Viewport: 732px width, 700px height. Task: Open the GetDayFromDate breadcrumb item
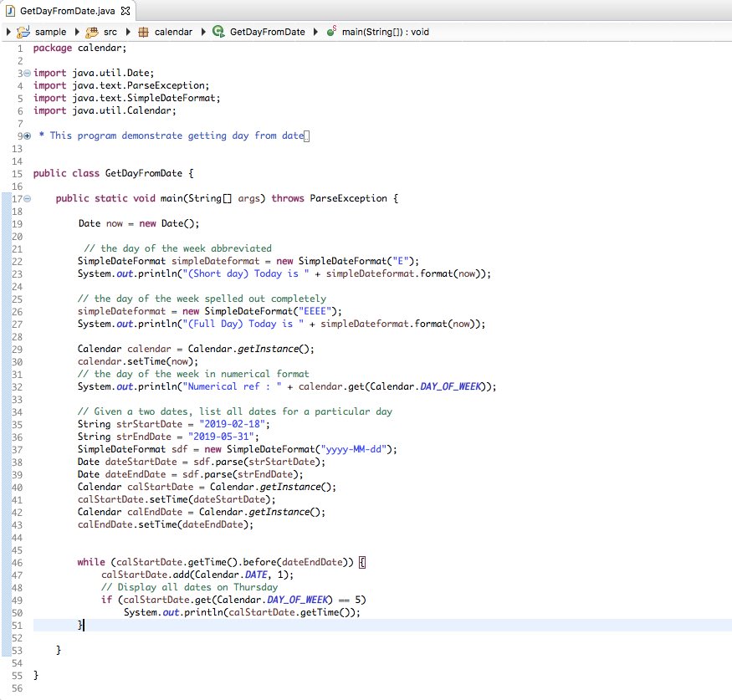(267, 32)
